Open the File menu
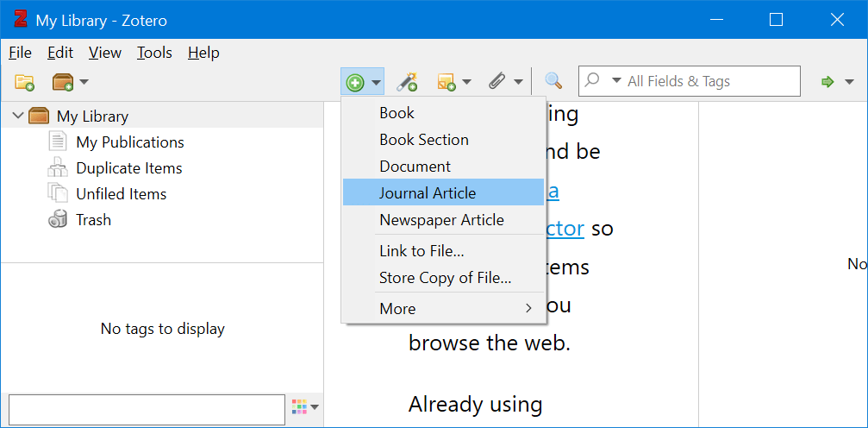 click(x=21, y=53)
